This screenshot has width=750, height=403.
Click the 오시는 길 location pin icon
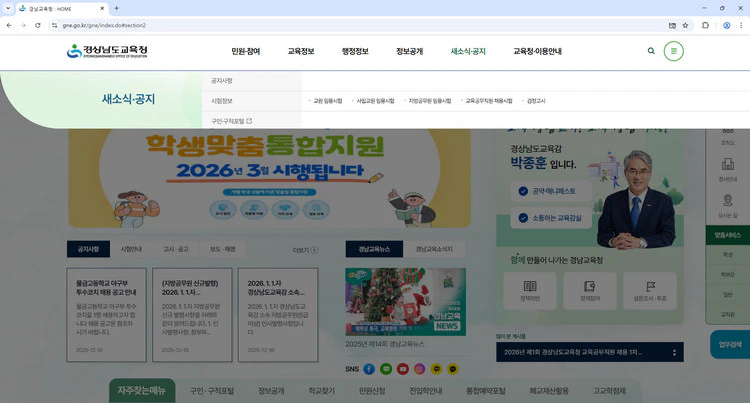pos(727,206)
